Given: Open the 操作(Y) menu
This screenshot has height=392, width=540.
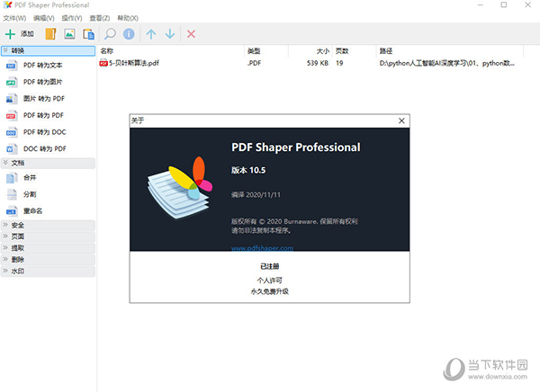Looking at the screenshot, I should tap(72, 18).
